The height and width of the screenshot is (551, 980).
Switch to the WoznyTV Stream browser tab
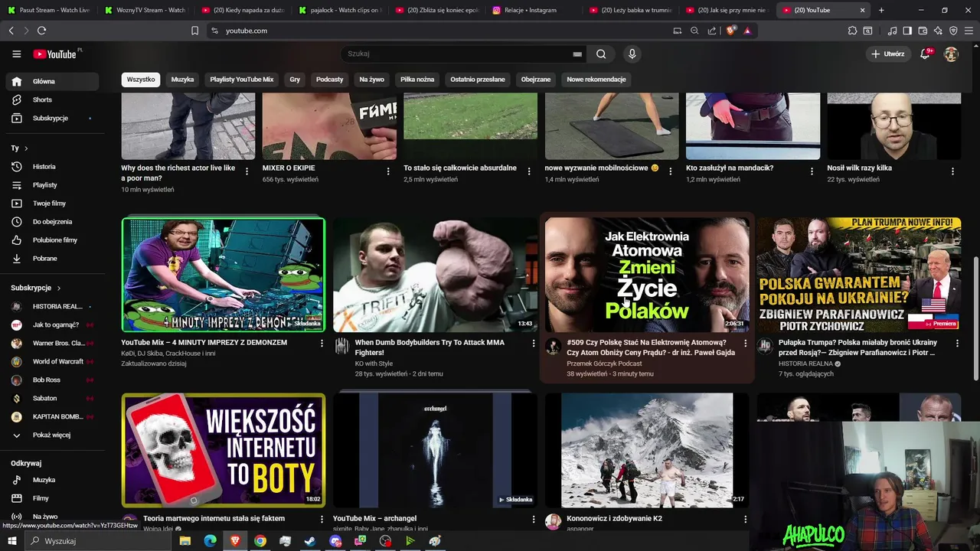[145, 10]
